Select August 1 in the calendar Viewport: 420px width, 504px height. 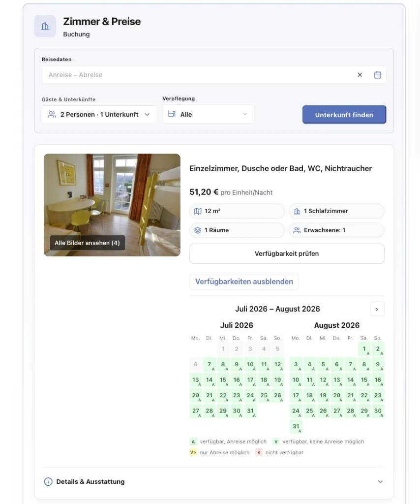pos(364,349)
